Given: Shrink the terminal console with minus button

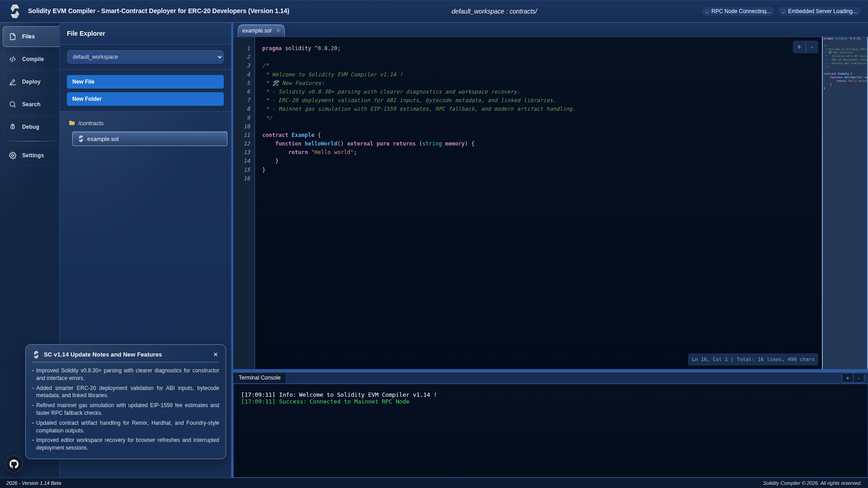Looking at the screenshot, I should pyautogui.click(x=859, y=378).
